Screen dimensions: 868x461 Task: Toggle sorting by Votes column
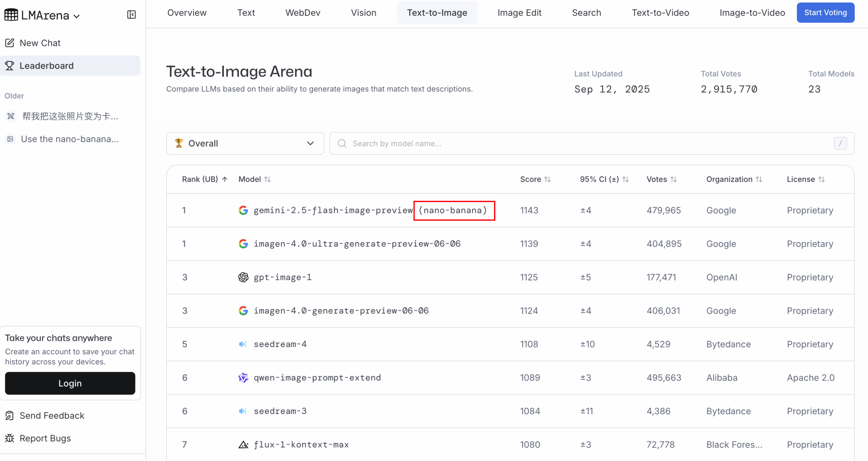coord(673,179)
